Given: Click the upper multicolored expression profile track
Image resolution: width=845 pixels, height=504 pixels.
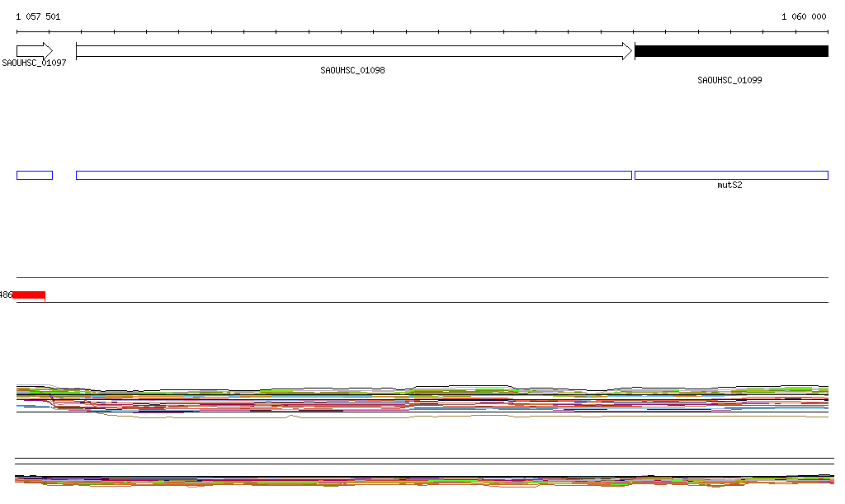Looking at the screenshot, I should click(x=421, y=399).
